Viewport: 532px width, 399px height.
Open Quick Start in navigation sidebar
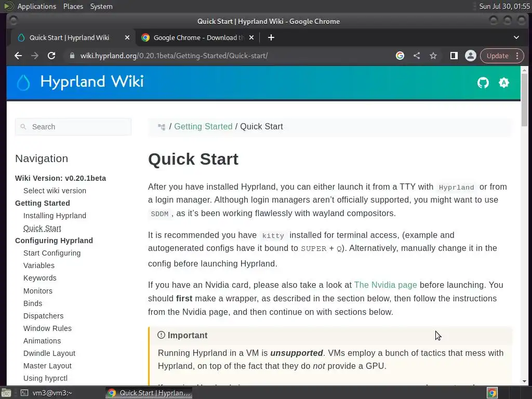(x=42, y=229)
